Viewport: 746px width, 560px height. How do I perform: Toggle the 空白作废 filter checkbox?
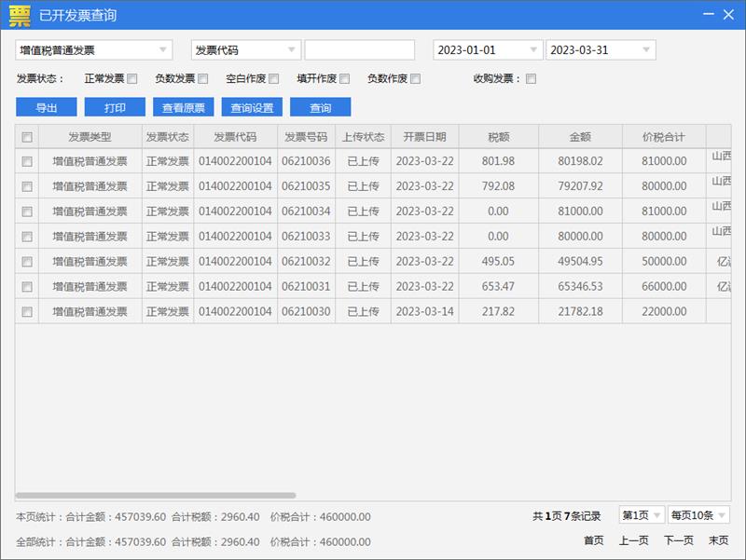[274, 79]
